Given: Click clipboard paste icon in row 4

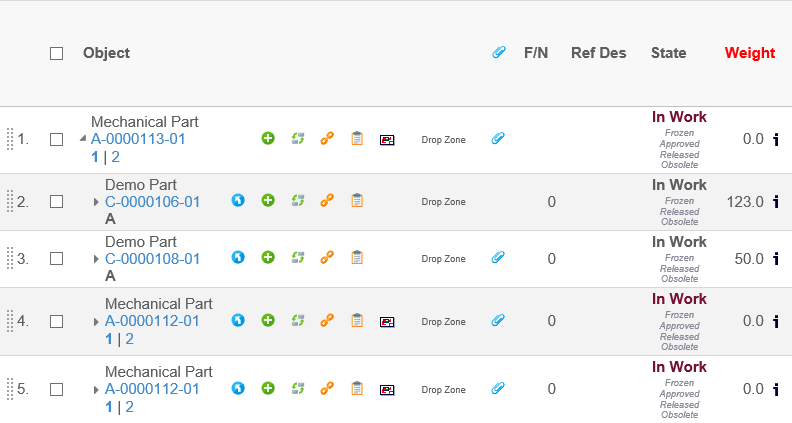Looking at the screenshot, I should pyautogui.click(x=357, y=321).
